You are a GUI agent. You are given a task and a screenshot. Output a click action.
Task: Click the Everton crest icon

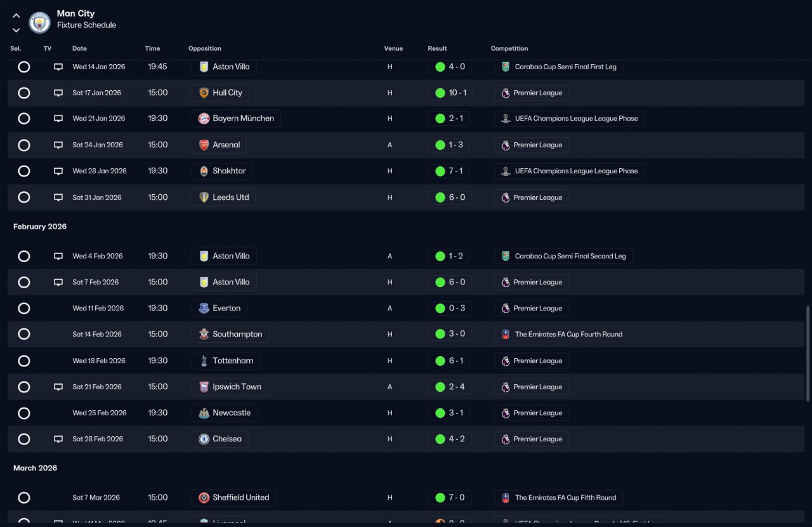click(204, 308)
